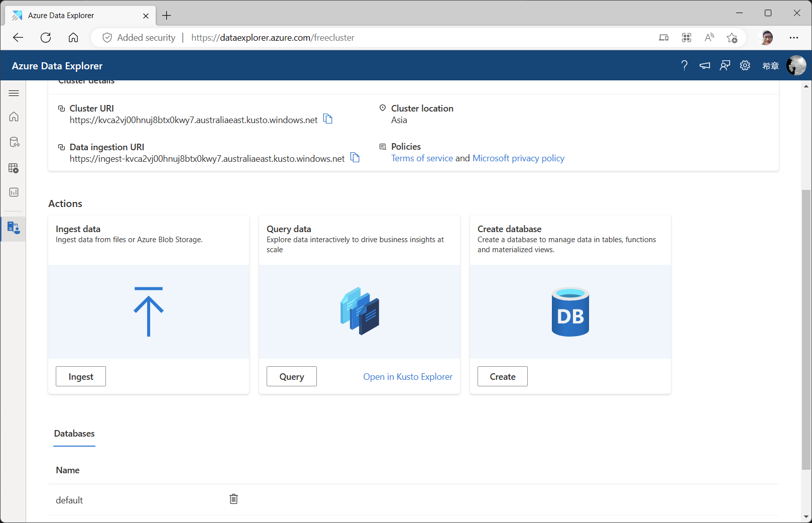Viewport: 812px width, 523px height.
Task: Click the DB cylinder illustration
Action: 570,311
